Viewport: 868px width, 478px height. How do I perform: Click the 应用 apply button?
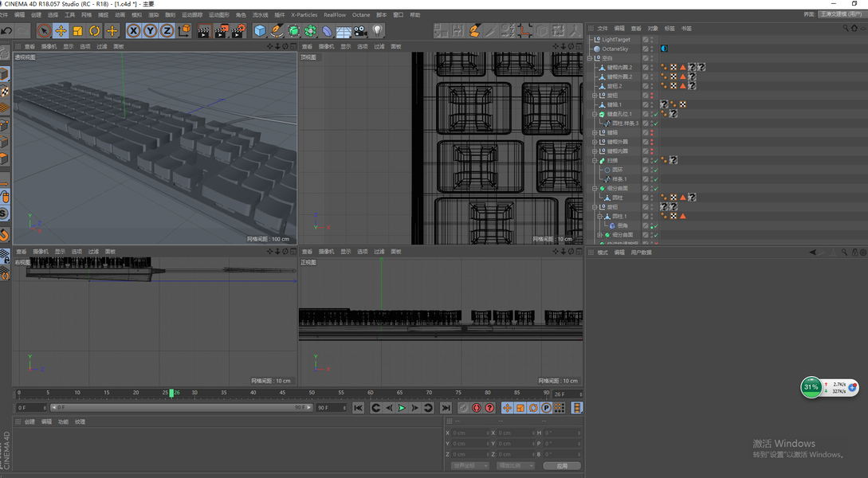[562, 465]
